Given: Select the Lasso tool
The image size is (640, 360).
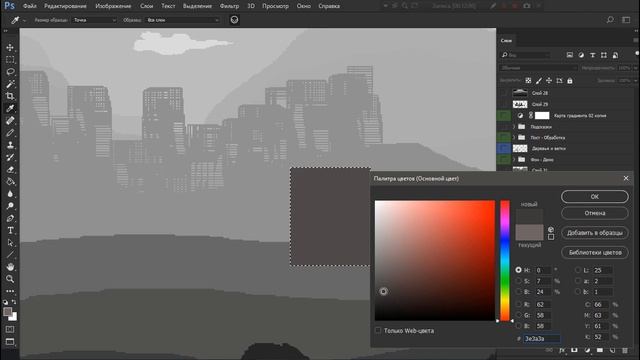Looking at the screenshot, I should point(10,72).
